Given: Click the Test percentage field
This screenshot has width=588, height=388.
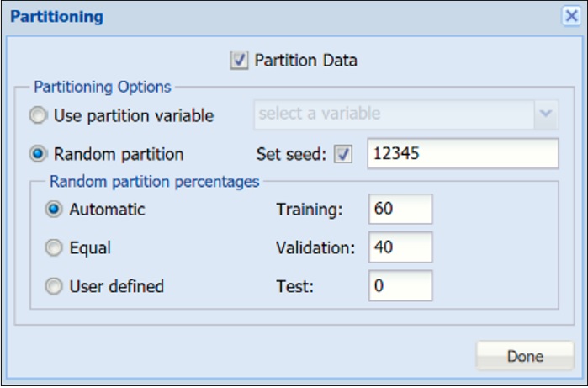Looking at the screenshot, I should coord(400,286).
